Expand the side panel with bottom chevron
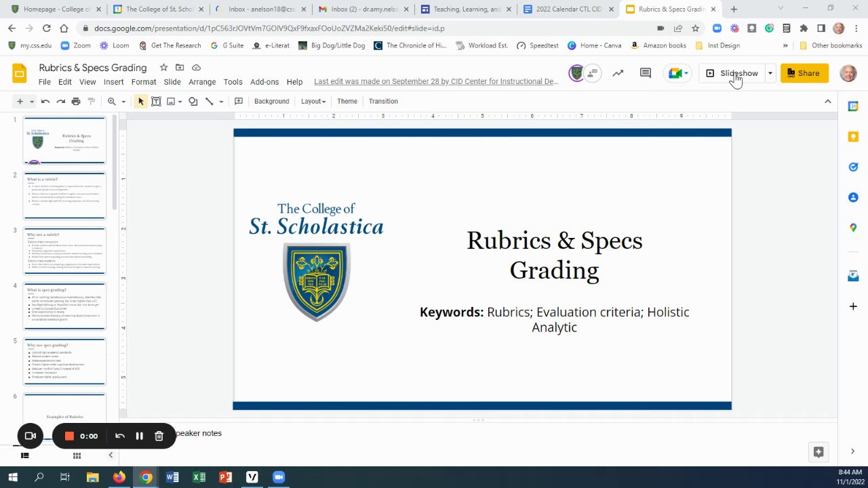Image resolution: width=868 pixels, height=488 pixels. (x=853, y=451)
